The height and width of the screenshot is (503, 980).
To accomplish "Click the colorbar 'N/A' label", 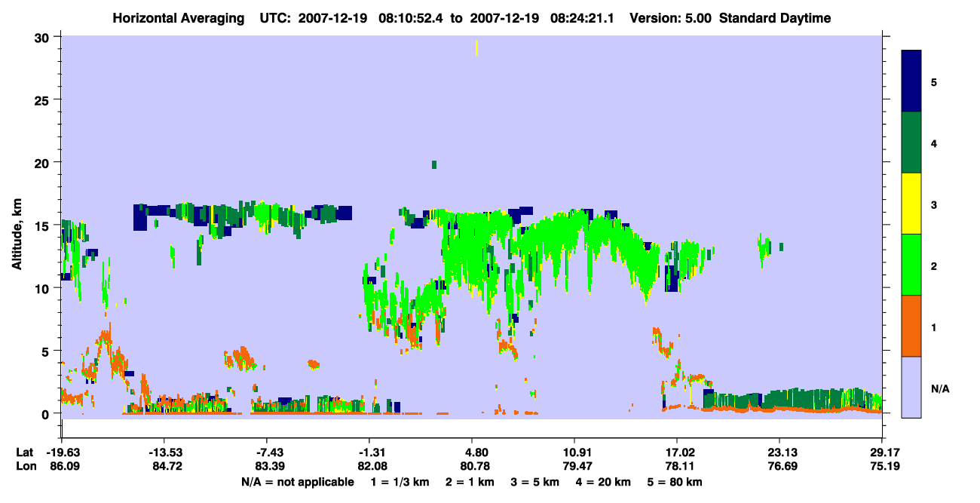I will [939, 388].
